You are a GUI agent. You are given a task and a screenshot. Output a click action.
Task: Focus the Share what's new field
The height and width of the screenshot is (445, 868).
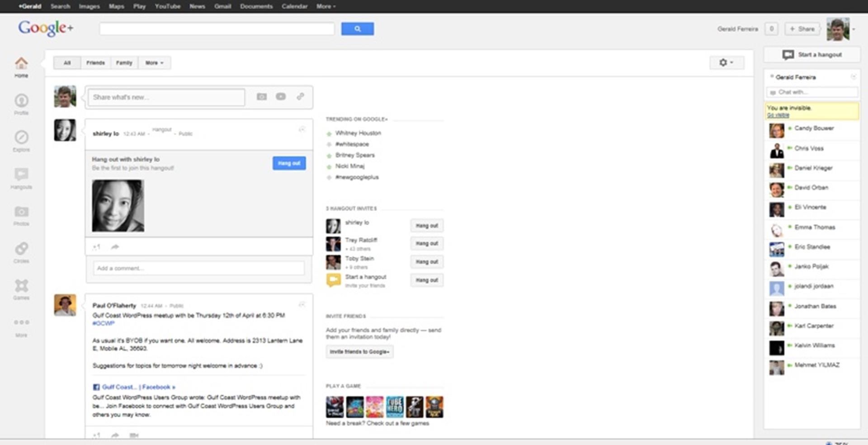point(166,97)
